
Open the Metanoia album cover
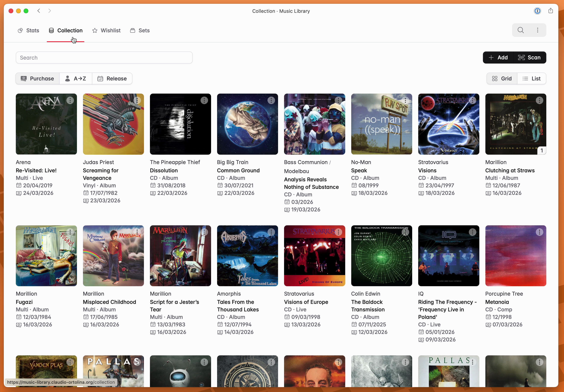[x=516, y=256]
